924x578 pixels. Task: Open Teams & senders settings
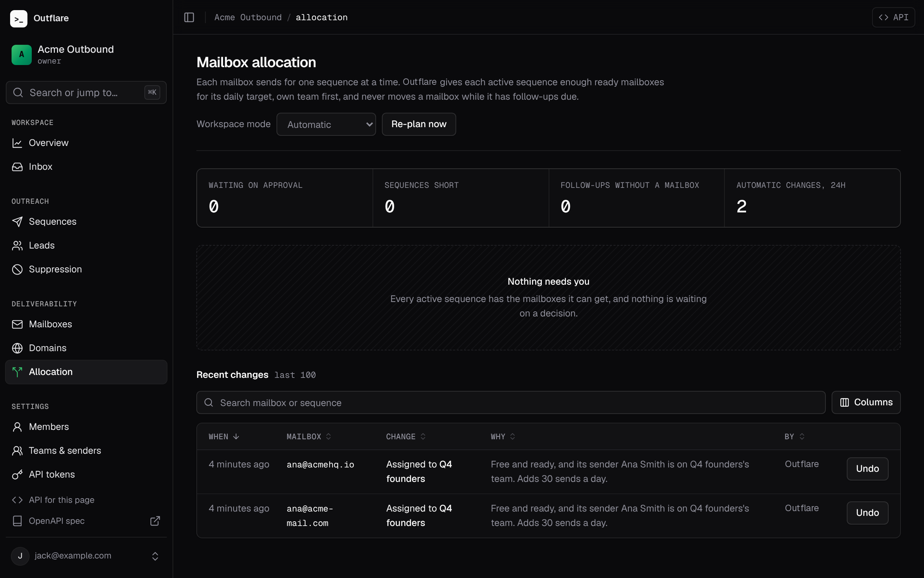pyautogui.click(x=86, y=451)
